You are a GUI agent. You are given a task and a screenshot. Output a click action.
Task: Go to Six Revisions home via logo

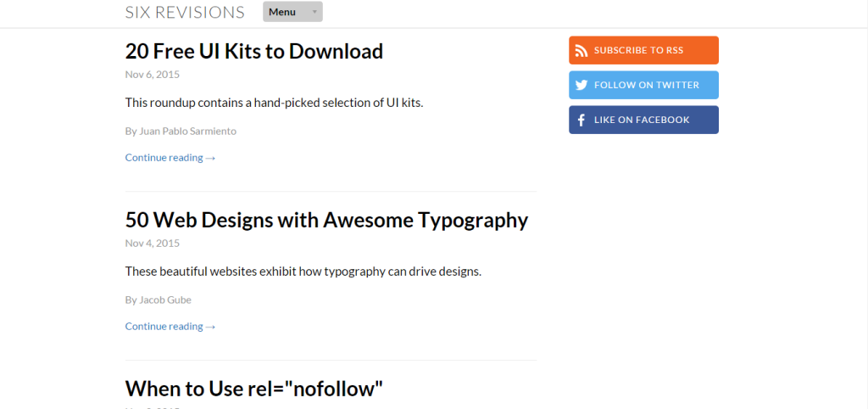(x=185, y=12)
